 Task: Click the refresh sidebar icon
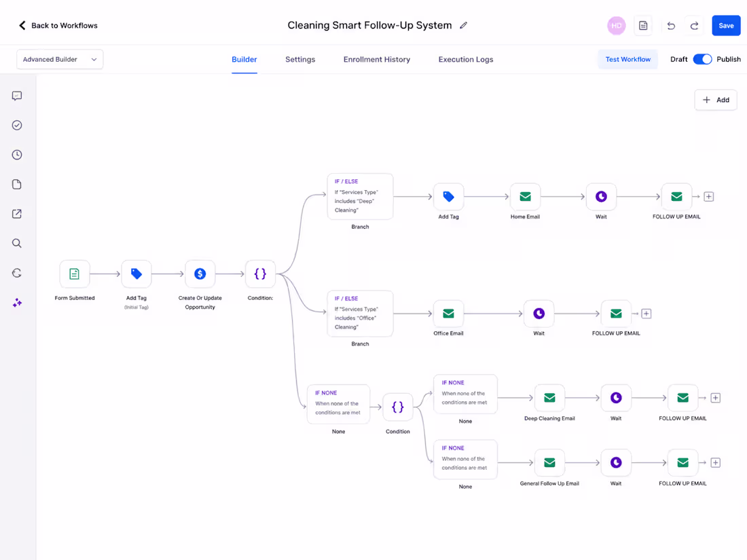[17, 273]
